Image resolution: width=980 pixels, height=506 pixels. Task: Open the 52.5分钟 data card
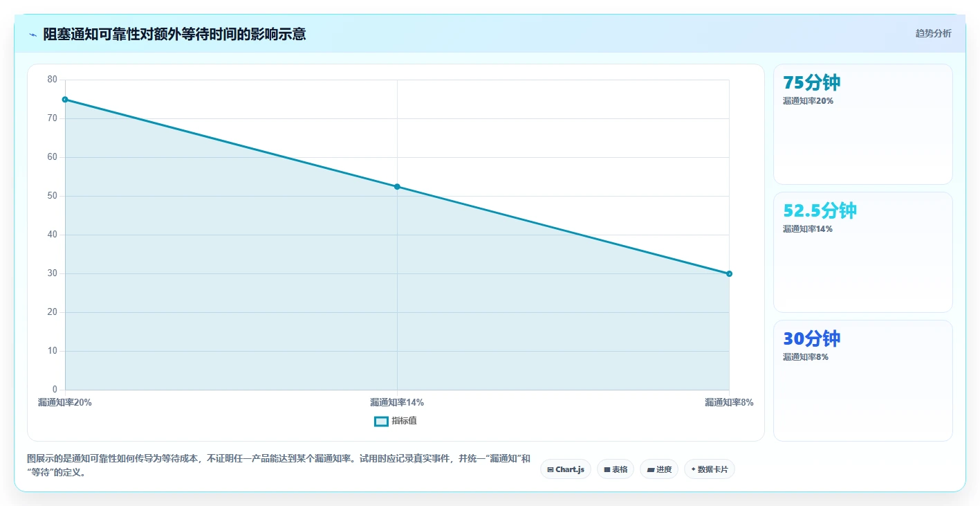point(862,252)
